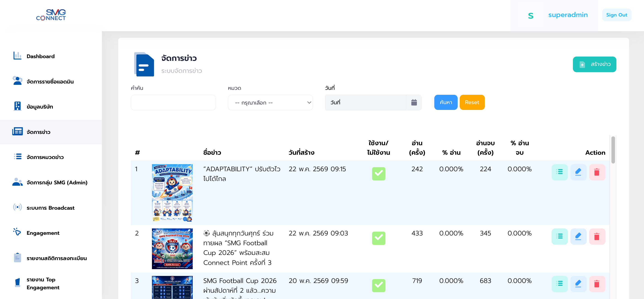The image size is (644, 299).
Task: Click the news table vertical scrollbar
Action: coord(613,150)
